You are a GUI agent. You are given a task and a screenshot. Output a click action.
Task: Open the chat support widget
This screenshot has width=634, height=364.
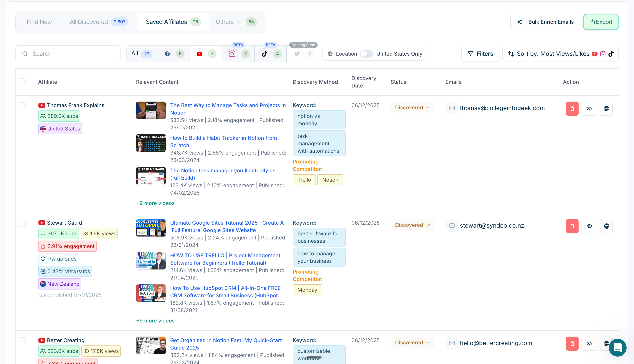tap(618, 348)
